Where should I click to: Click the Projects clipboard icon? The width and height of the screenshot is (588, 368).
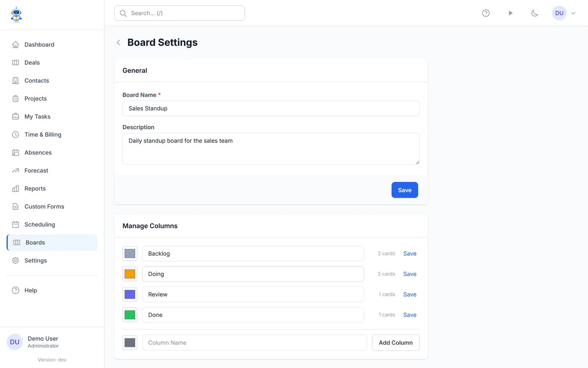pos(15,99)
